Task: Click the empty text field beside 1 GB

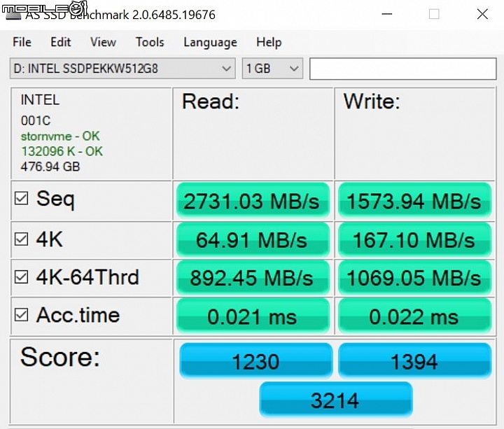Action: tap(402, 69)
